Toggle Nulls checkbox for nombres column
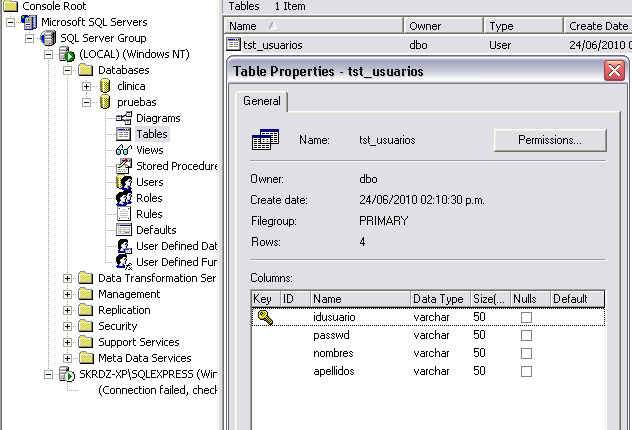Viewport: 632px width, 430px height. click(526, 353)
